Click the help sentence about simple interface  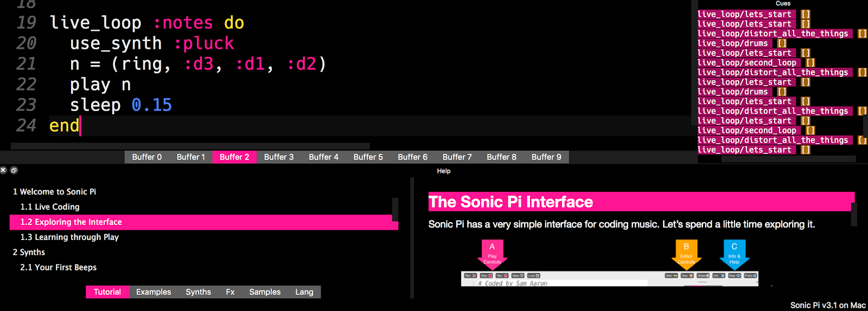[622, 224]
